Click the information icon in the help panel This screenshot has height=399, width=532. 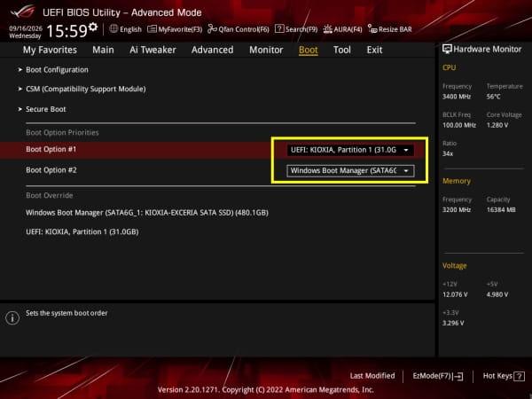click(x=12, y=318)
